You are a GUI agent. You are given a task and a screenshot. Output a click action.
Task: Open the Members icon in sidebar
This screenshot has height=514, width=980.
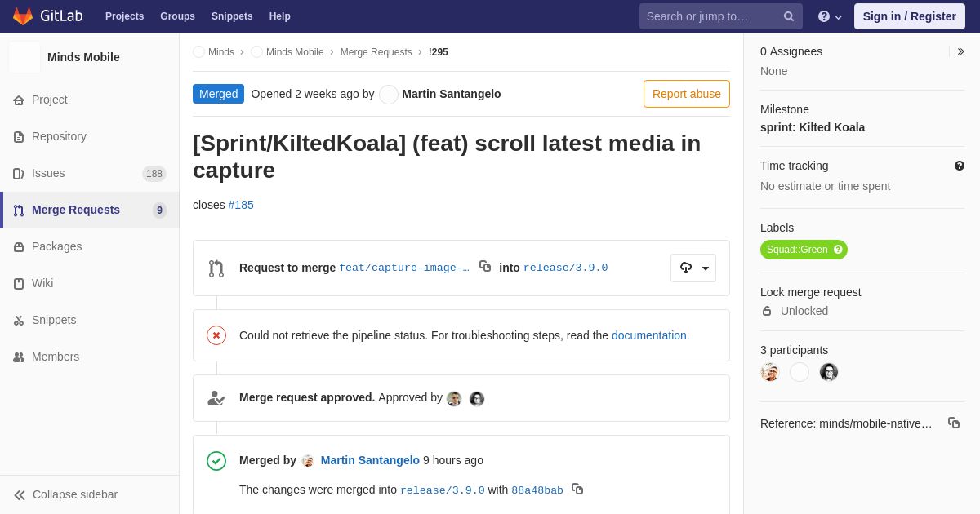coord(19,357)
